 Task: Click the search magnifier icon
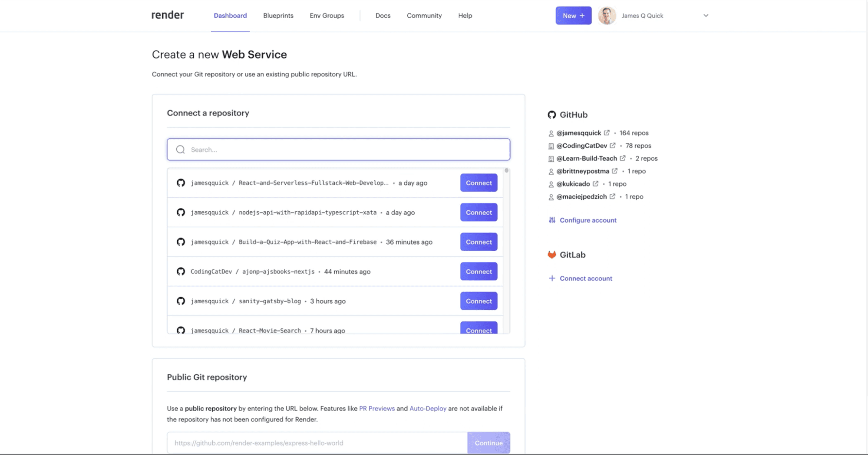[x=181, y=150]
